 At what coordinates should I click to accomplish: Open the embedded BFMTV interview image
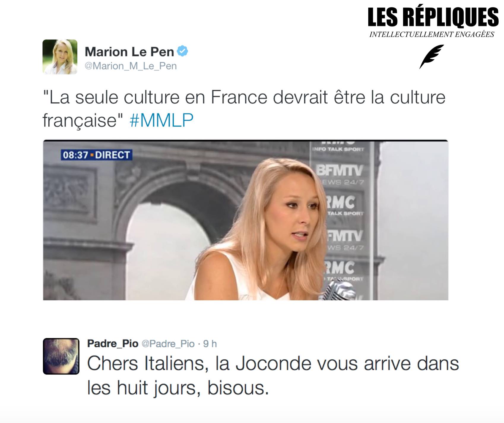(x=245, y=220)
